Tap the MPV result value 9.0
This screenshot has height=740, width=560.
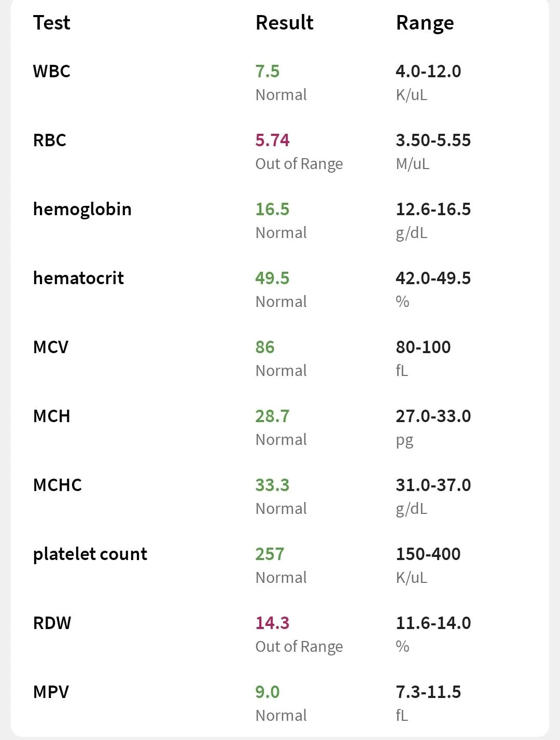click(267, 692)
